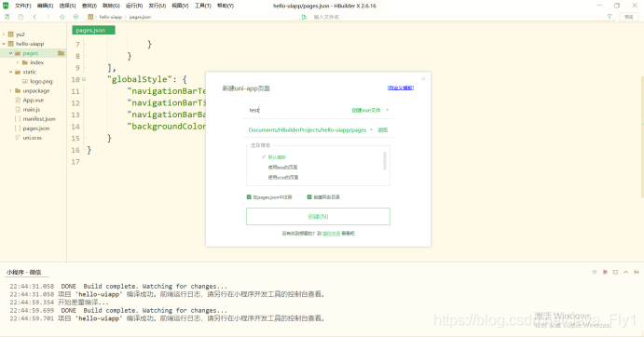This screenshot has width=644, height=337.
Task: Click the project icon in breadcrumb bar
Action: pos(90,17)
